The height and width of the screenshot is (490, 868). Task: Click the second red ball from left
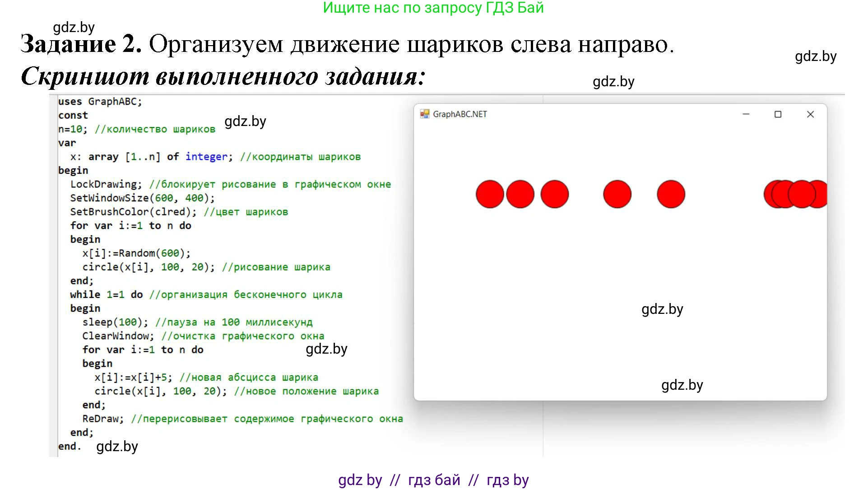(x=520, y=194)
